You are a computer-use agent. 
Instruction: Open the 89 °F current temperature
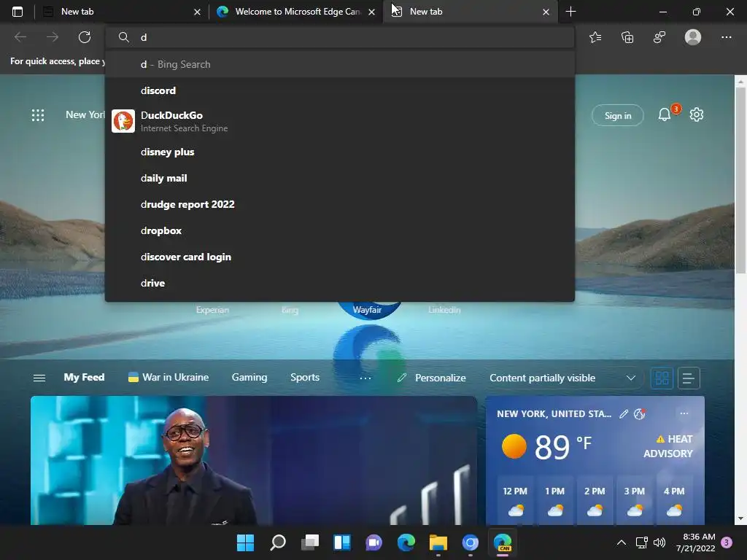pos(563,447)
